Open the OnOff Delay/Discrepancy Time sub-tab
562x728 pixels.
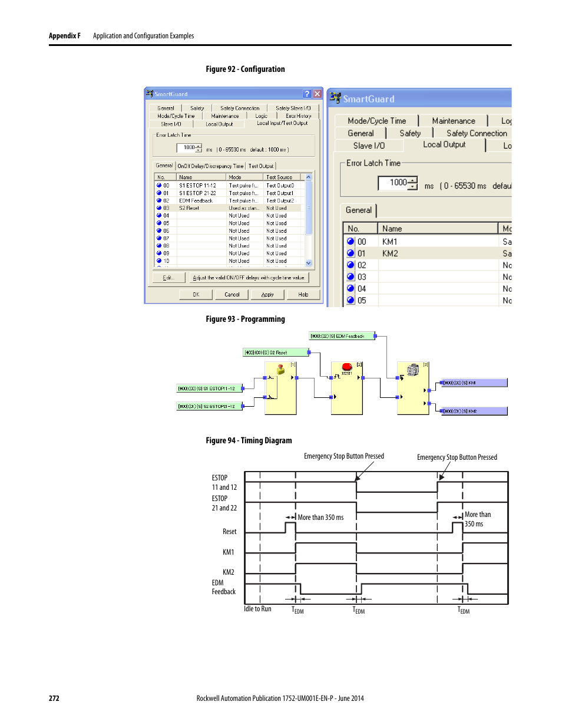210,166
